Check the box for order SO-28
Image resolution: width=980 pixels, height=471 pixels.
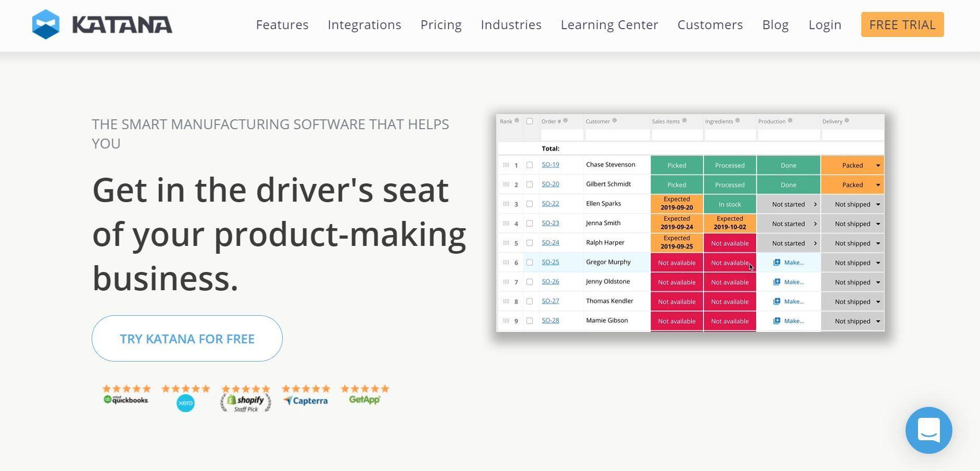tap(530, 321)
